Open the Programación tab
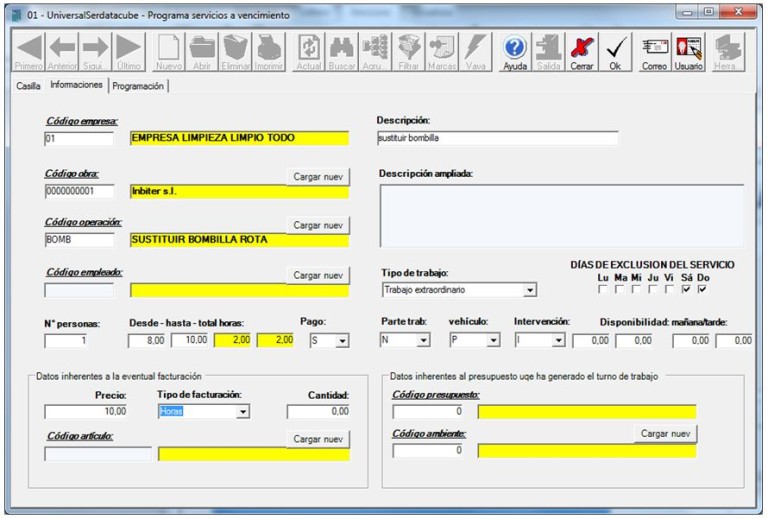The height and width of the screenshot is (519, 768). [x=138, y=86]
